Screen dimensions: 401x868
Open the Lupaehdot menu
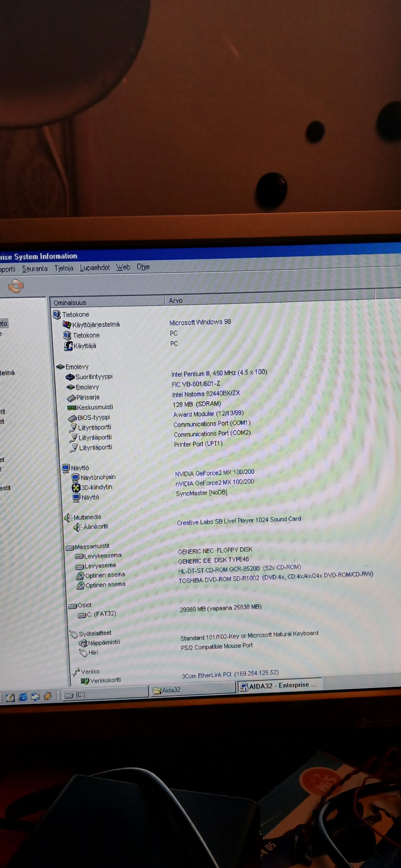click(95, 267)
